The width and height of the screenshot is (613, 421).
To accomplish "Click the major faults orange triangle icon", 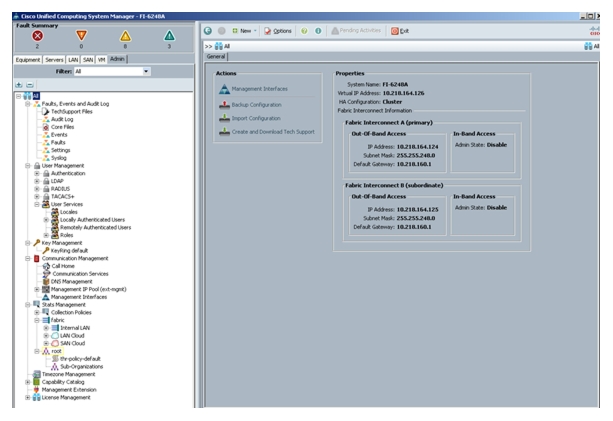I will [81, 36].
